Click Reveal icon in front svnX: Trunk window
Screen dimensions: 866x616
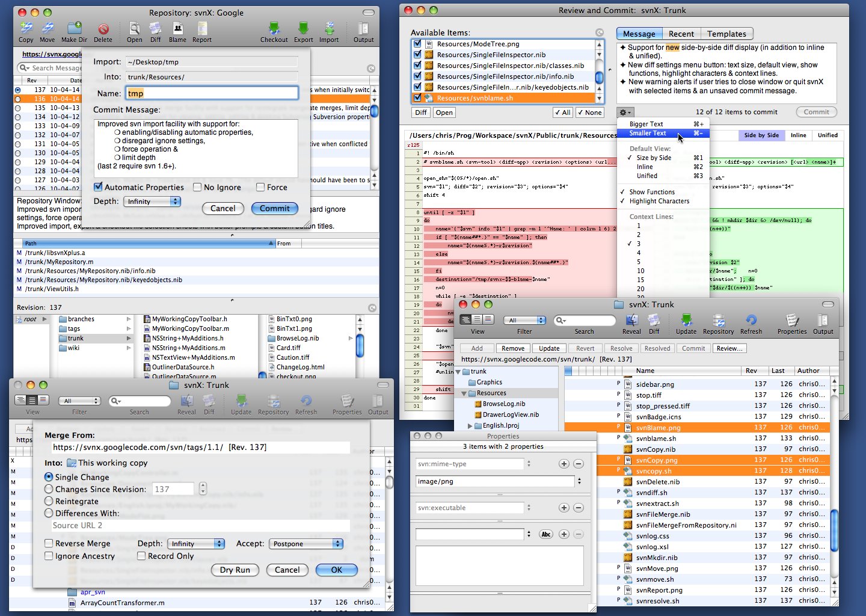(x=631, y=320)
